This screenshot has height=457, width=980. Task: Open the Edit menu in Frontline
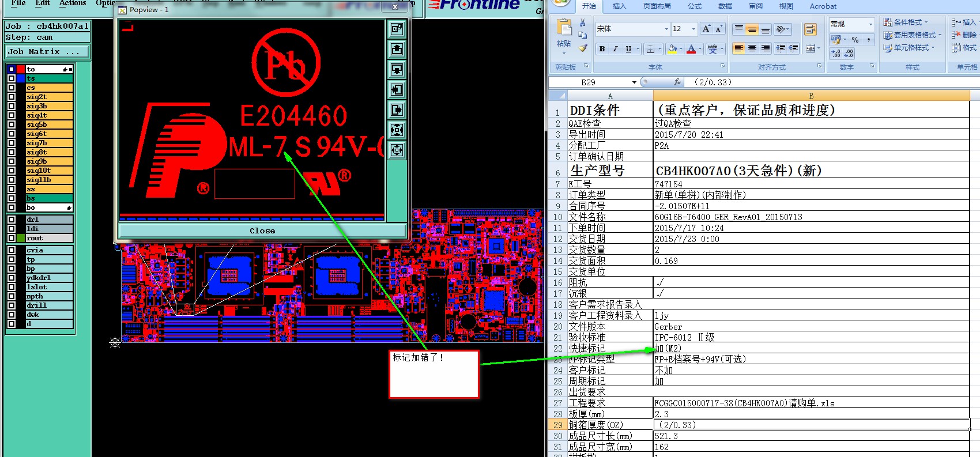[43, 3]
